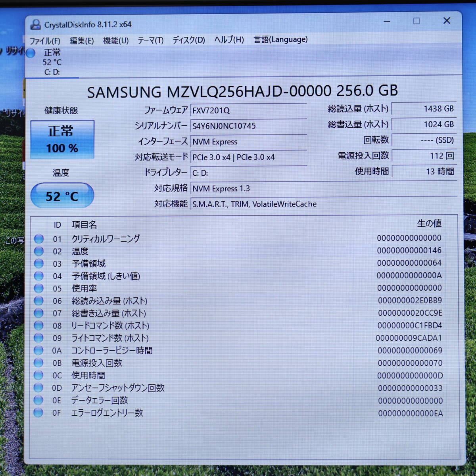Viewport: 476px width, 476px height.
Task: Click the status circle for 総読み込み量 (ホスト)
Action: [39, 301]
